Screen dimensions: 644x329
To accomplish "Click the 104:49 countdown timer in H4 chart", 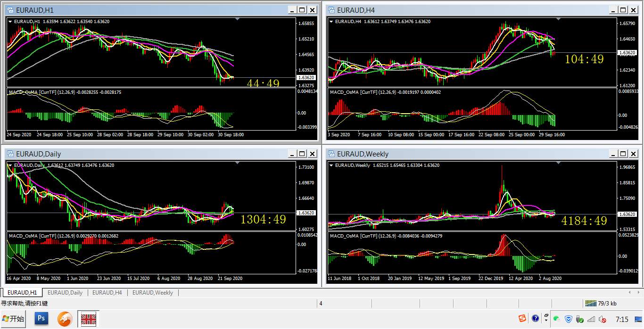I will click(x=584, y=59).
